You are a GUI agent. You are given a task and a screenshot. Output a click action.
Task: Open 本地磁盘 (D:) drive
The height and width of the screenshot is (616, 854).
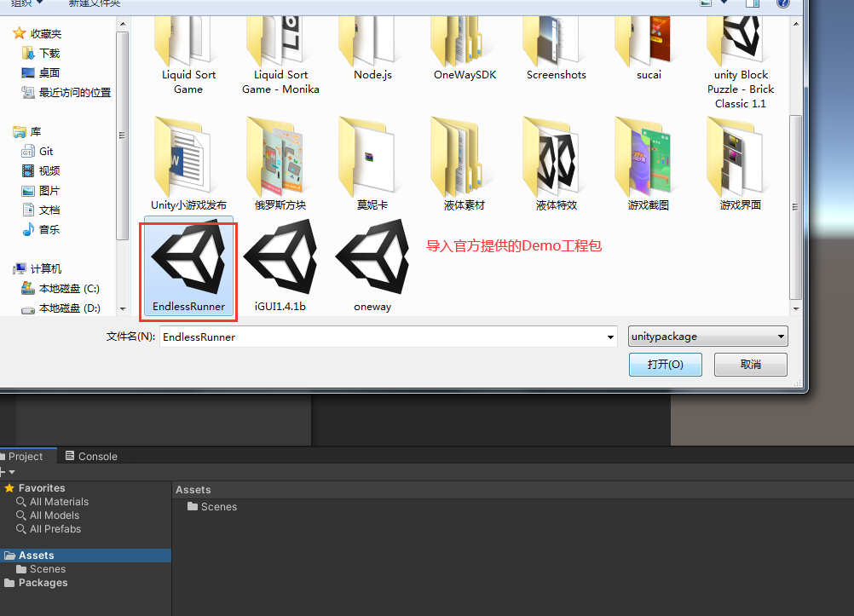tap(61, 308)
